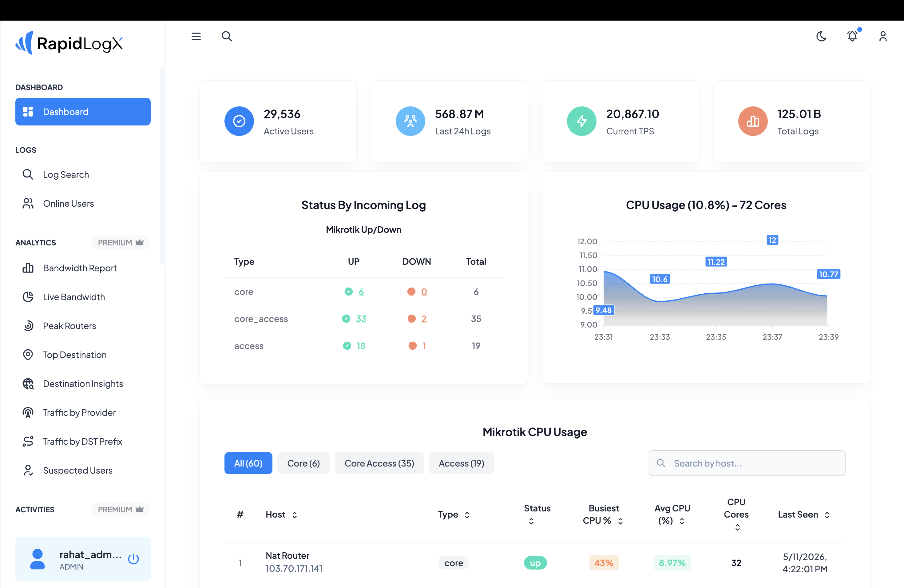Open core DOWN count 0 link
The image size is (904, 588).
pyautogui.click(x=424, y=292)
